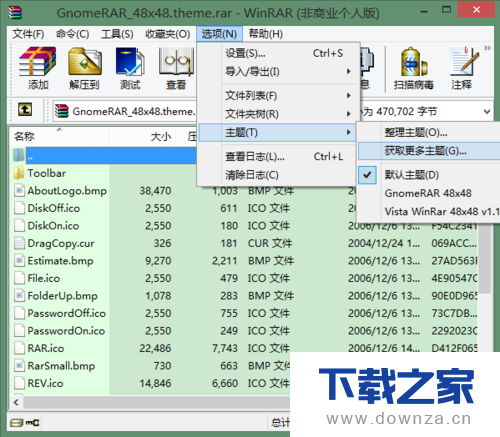Open the File (文件) menu
Viewport: 500px width, 437px height.
pos(28,34)
